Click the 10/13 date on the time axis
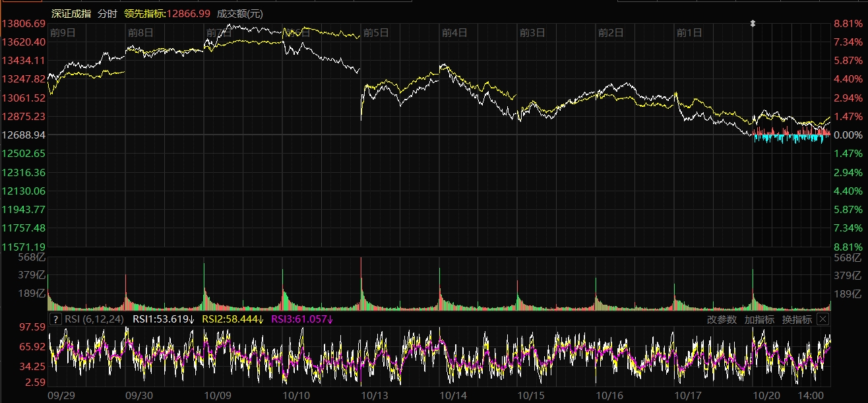Viewport: 868px width, 403px height. click(x=376, y=394)
